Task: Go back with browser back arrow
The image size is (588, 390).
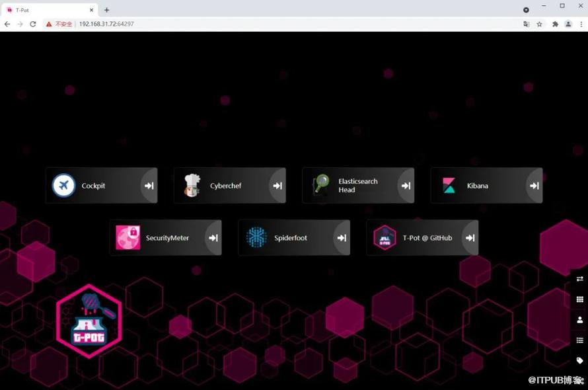Action: [x=7, y=24]
